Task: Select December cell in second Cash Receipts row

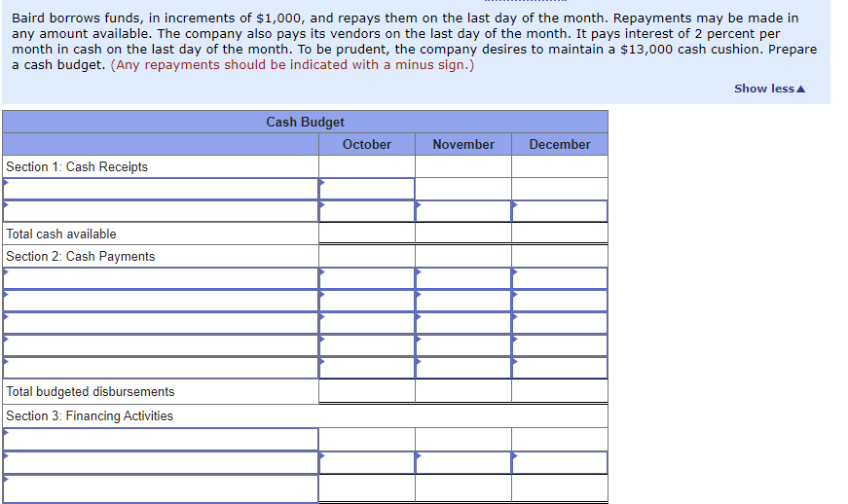Action: pyautogui.click(x=560, y=211)
